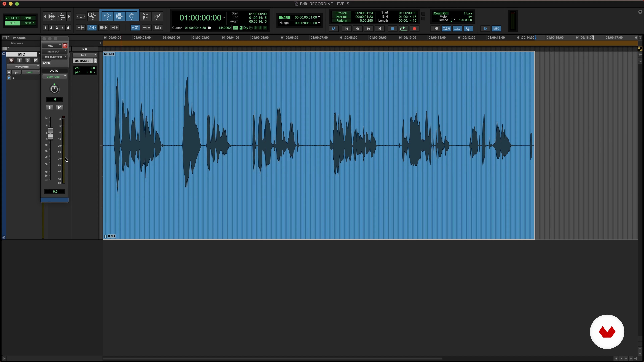The width and height of the screenshot is (644, 362).
Task: Click the red Record transport button
Action: pyautogui.click(x=415, y=29)
